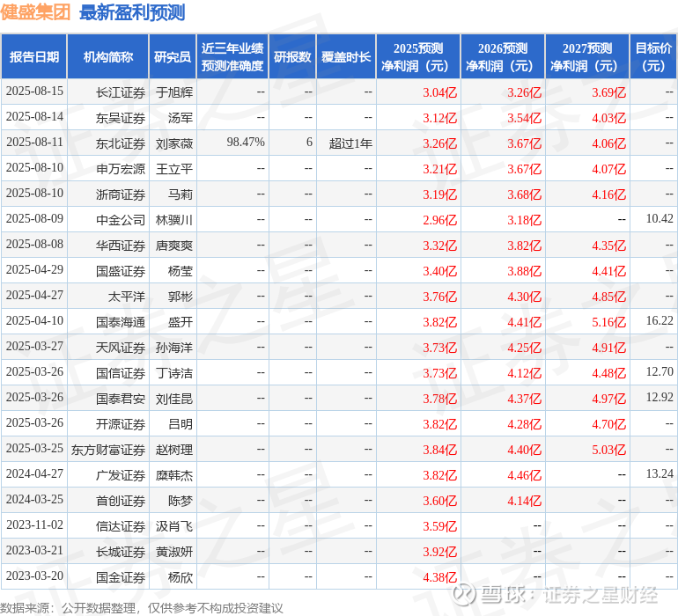The width and height of the screenshot is (678, 616).
Task: Click 2025 profit value 2.96亿
Action: coord(439,220)
